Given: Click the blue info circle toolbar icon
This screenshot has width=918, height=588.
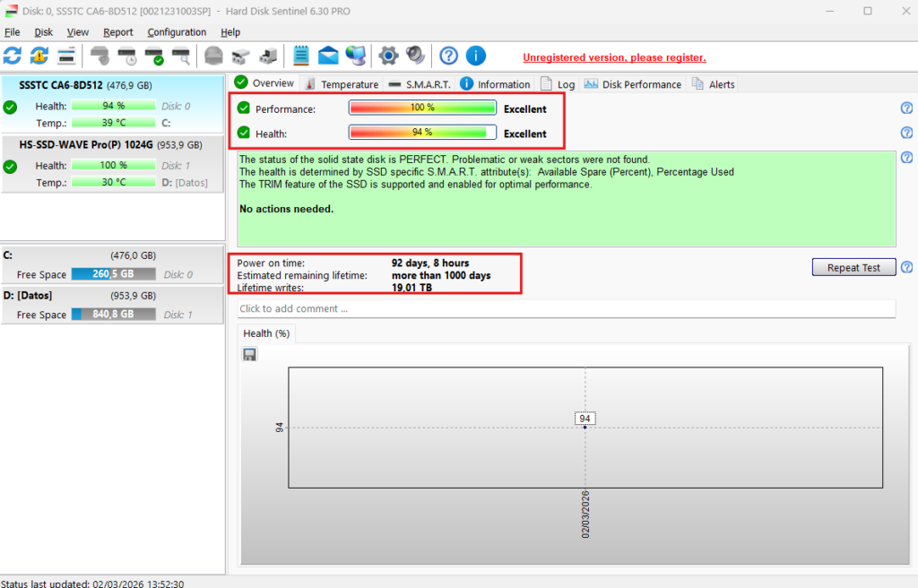Looking at the screenshot, I should coord(475,56).
